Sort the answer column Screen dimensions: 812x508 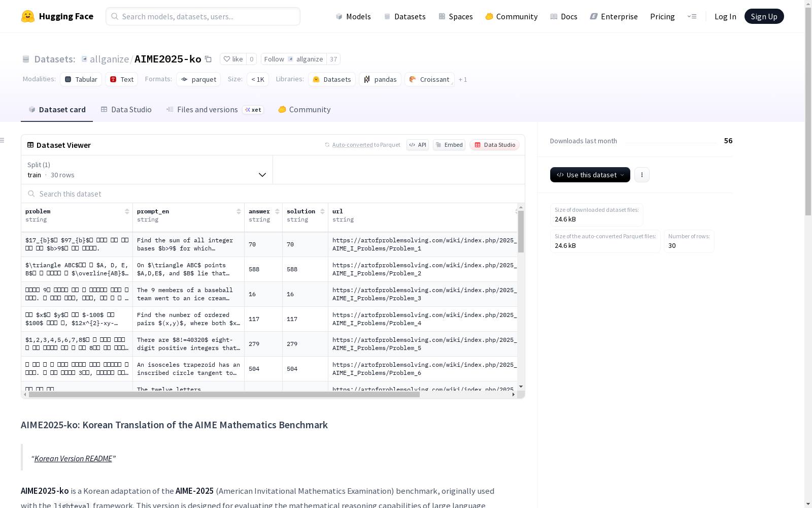click(x=277, y=211)
